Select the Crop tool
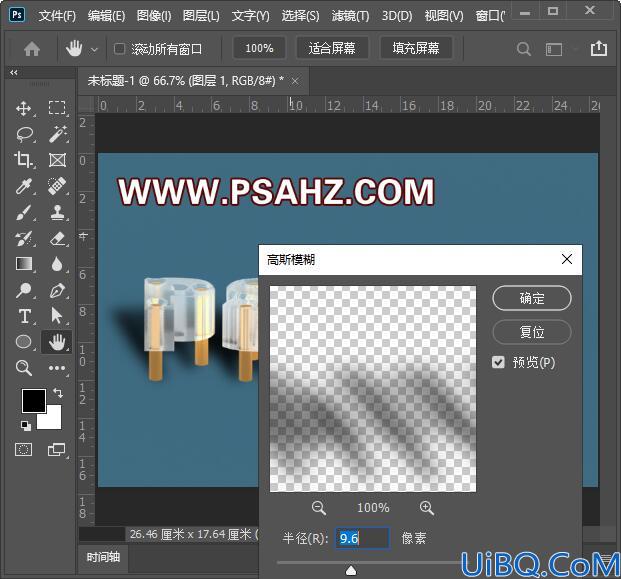 [24, 160]
